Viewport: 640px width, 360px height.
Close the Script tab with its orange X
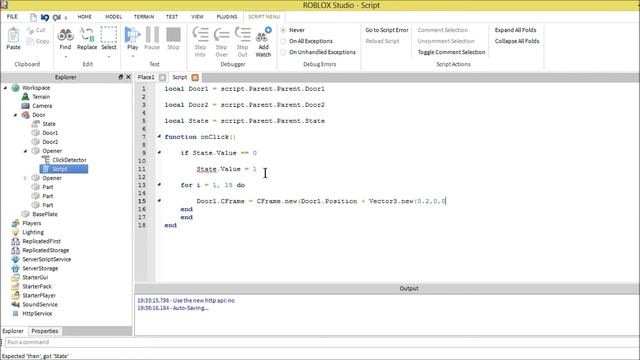coord(195,77)
